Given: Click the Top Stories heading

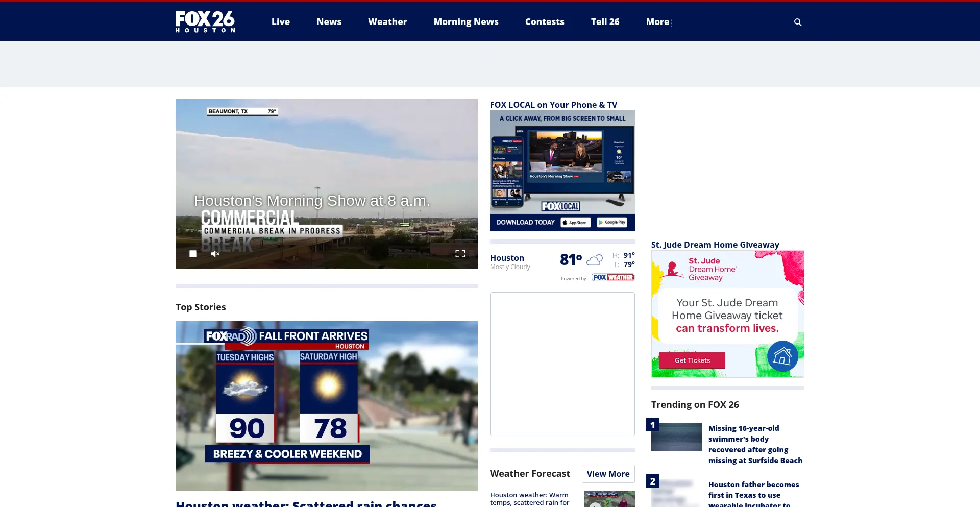Looking at the screenshot, I should [x=201, y=307].
